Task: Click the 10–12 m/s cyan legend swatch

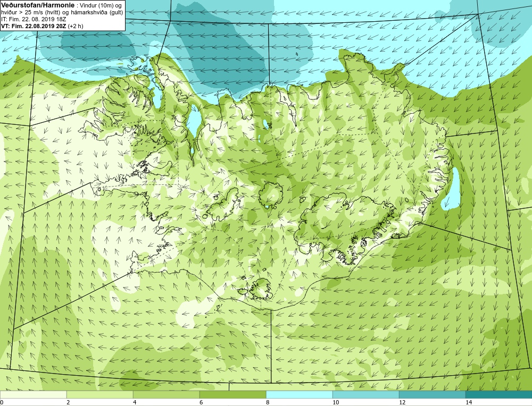Action: pos(366,394)
